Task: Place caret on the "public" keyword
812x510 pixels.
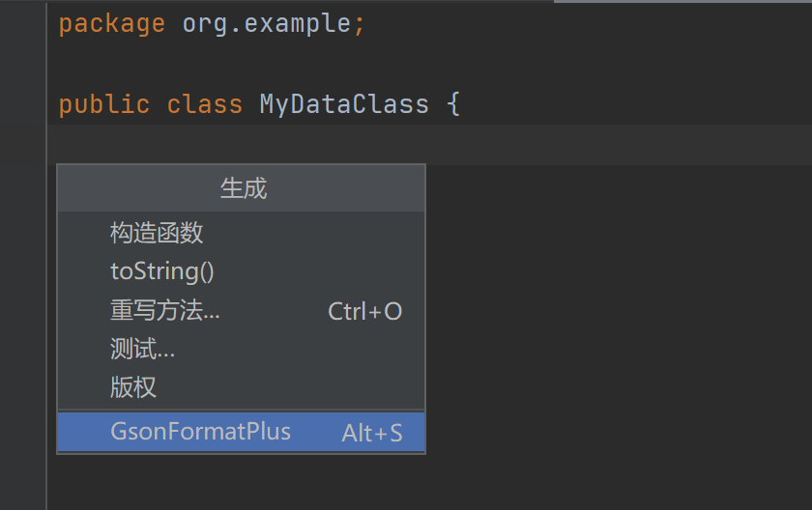Action: pos(104,104)
